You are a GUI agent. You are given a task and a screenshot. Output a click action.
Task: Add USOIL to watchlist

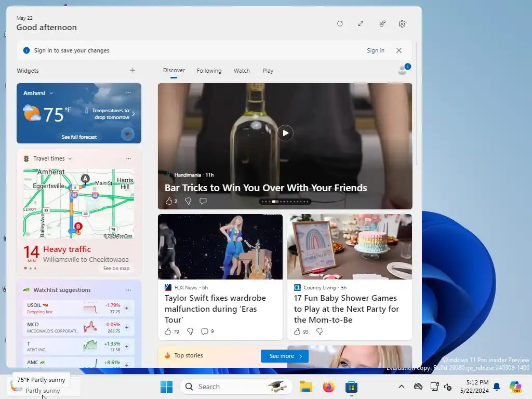click(127, 308)
